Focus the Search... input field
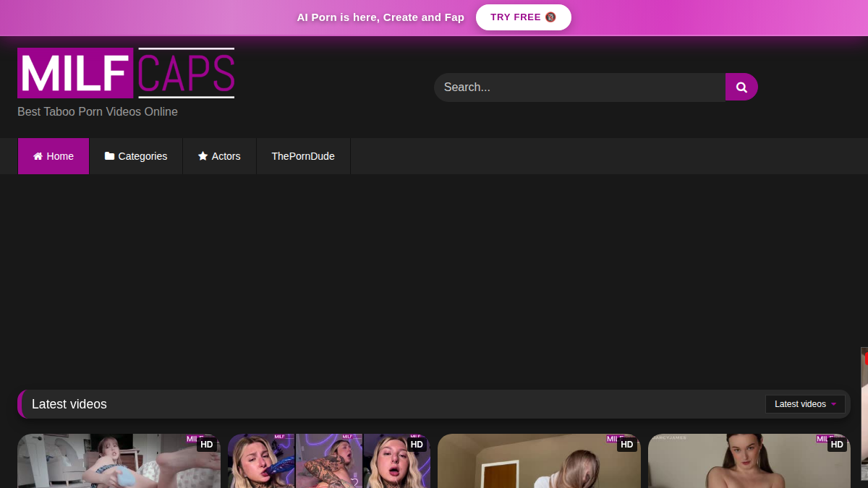868x488 pixels. coord(580,87)
